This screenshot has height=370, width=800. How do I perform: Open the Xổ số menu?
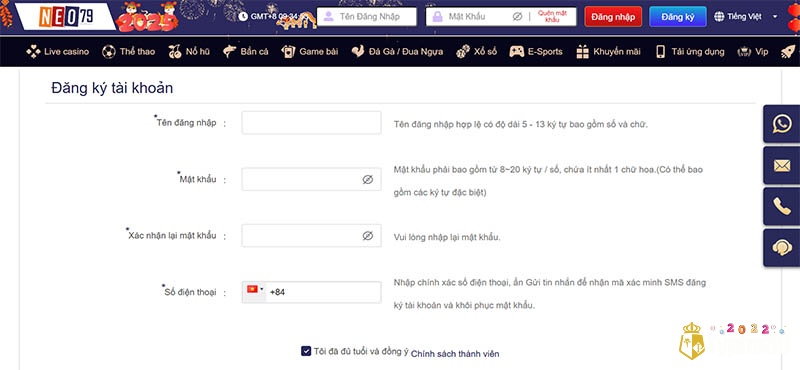click(476, 52)
